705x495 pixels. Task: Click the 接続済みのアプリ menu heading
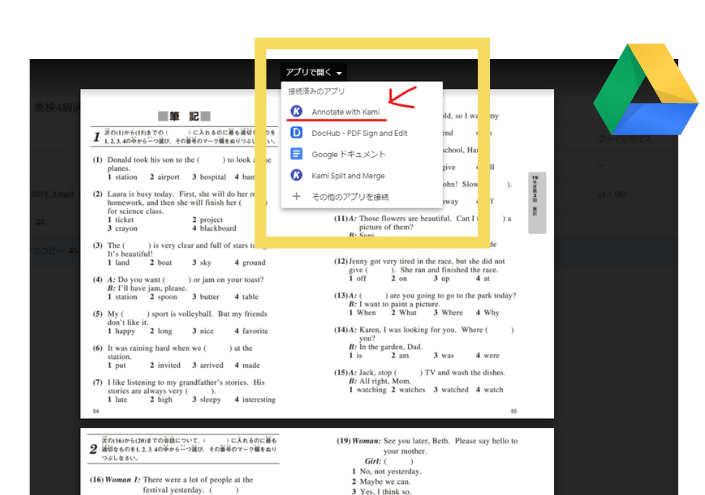316,91
